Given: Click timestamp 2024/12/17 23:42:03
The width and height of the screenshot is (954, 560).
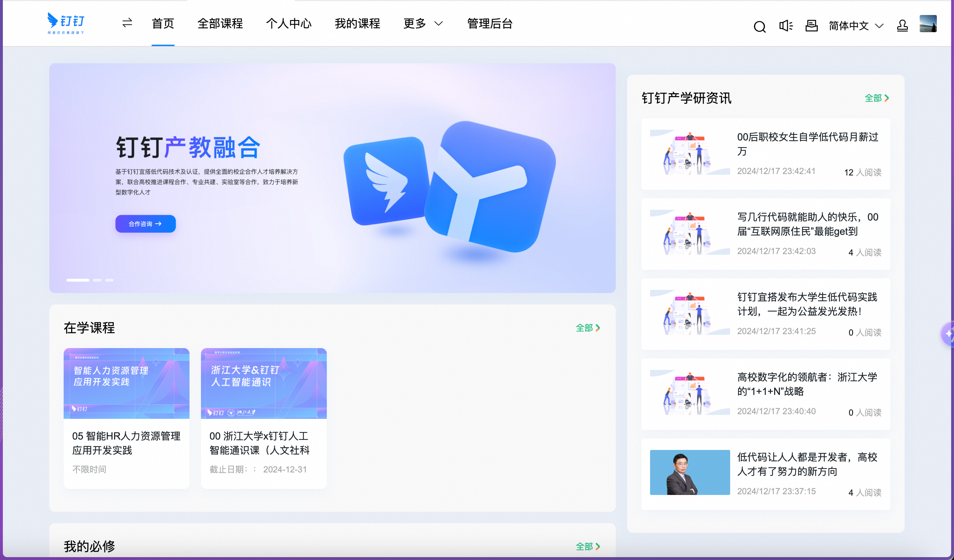Looking at the screenshot, I should click(x=776, y=251).
